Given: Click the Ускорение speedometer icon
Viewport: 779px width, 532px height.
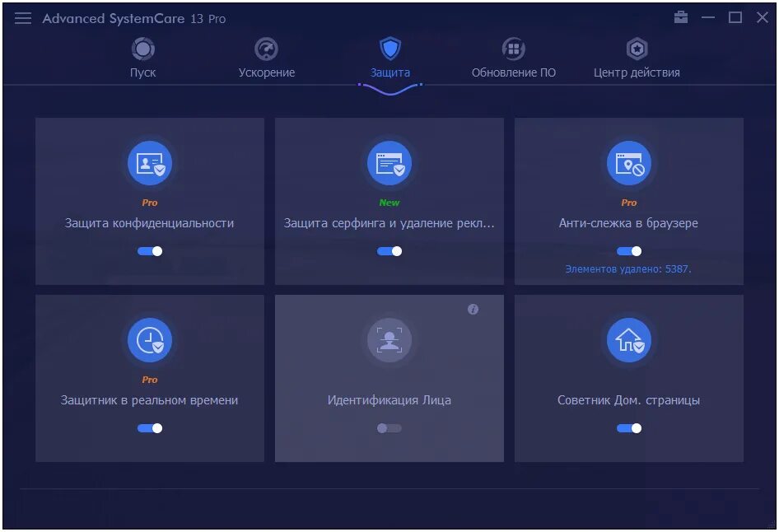Looking at the screenshot, I should click(266, 49).
